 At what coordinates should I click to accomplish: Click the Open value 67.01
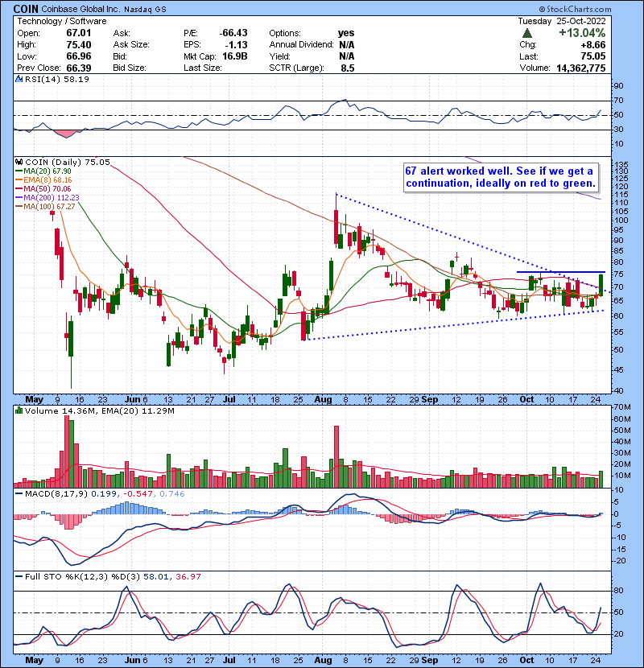tap(78, 33)
